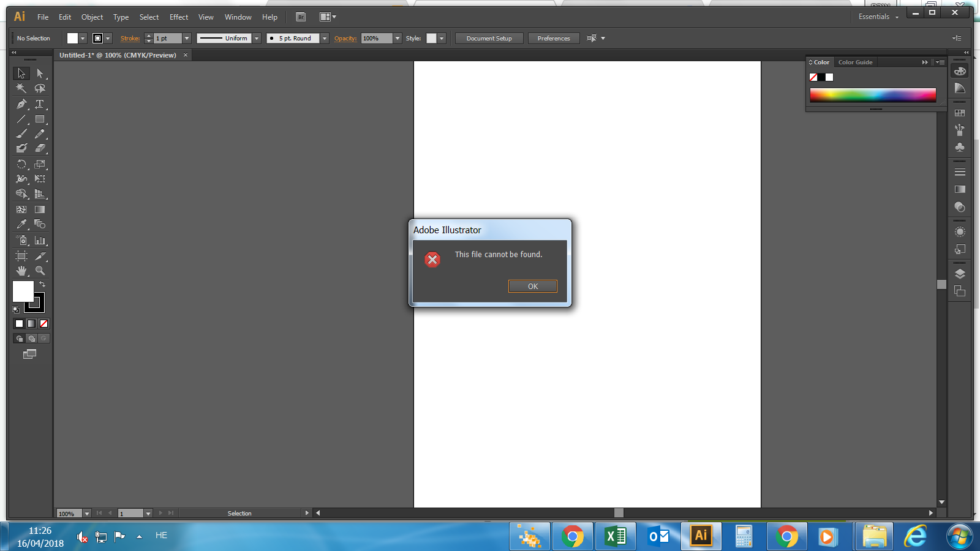Select the Untitled-1 document tab
This screenshot has height=551, width=980.
coord(118,55)
